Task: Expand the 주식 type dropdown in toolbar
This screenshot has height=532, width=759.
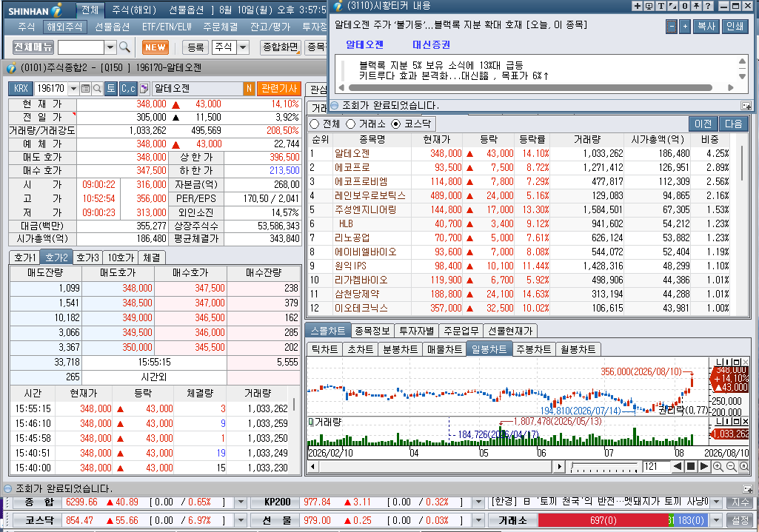Action: pos(243,47)
